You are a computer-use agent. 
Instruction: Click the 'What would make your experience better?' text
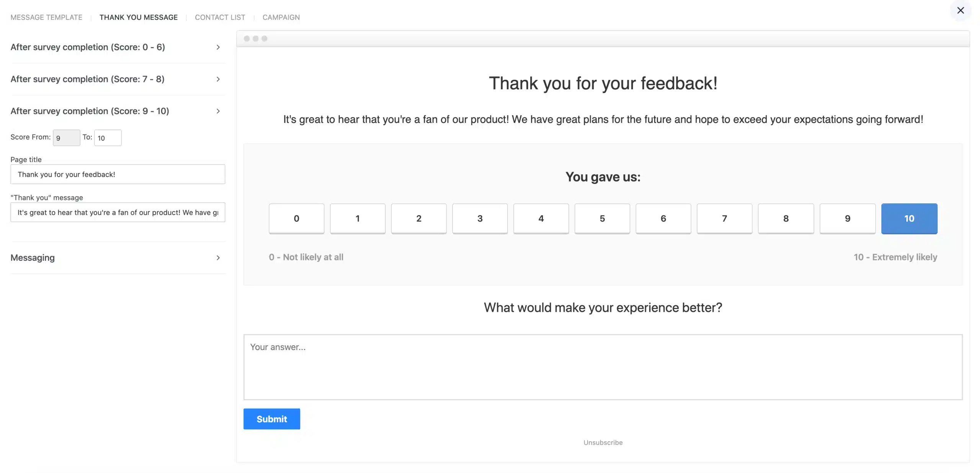[x=603, y=308]
